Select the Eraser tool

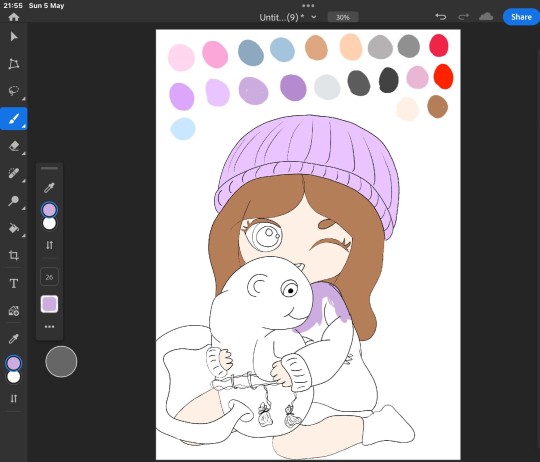click(x=14, y=146)
